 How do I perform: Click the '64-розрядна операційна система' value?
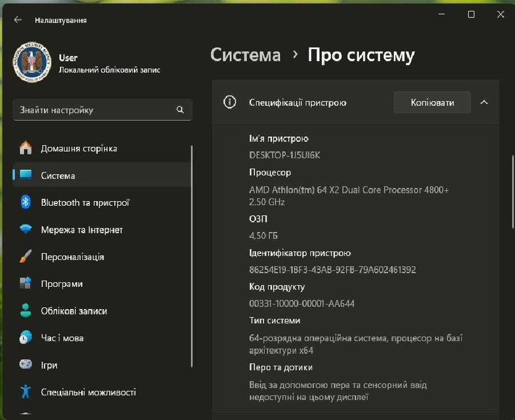coord(356,344)
